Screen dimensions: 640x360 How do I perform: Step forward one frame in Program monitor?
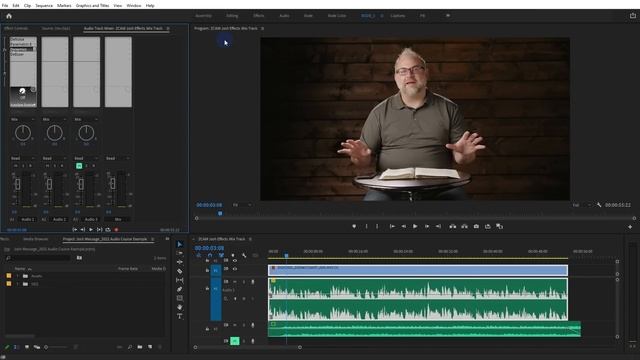[x=427, y=226]
